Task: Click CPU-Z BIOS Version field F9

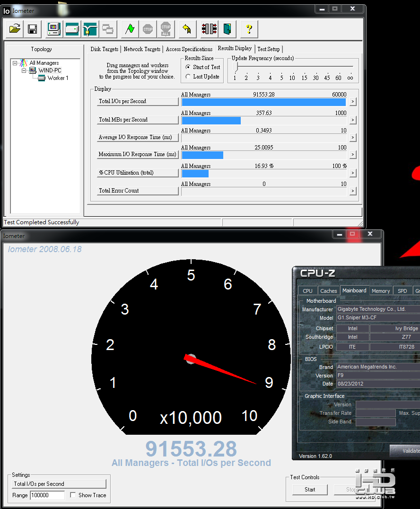Action: pos(378,375)
